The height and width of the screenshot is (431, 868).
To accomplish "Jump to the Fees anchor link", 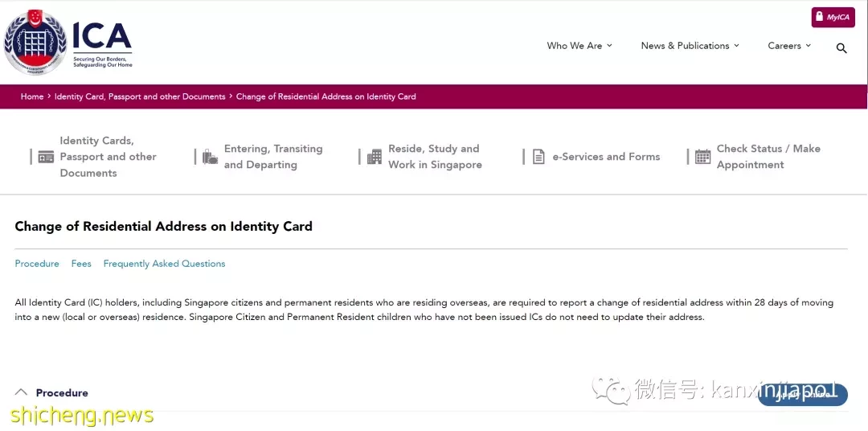I will 81,264.
